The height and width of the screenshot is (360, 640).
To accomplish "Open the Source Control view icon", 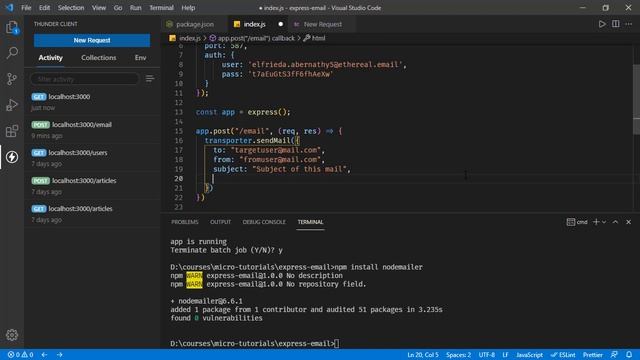I will (x=12, y=79).
